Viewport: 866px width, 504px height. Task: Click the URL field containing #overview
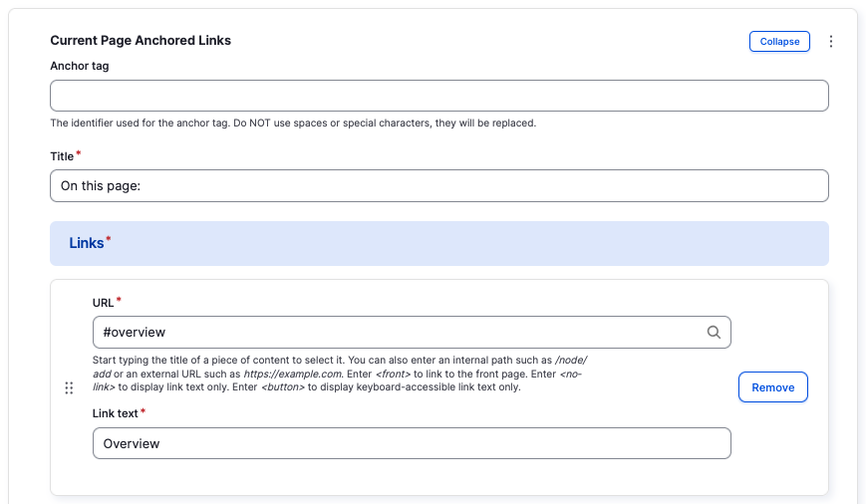coord(399,333)
